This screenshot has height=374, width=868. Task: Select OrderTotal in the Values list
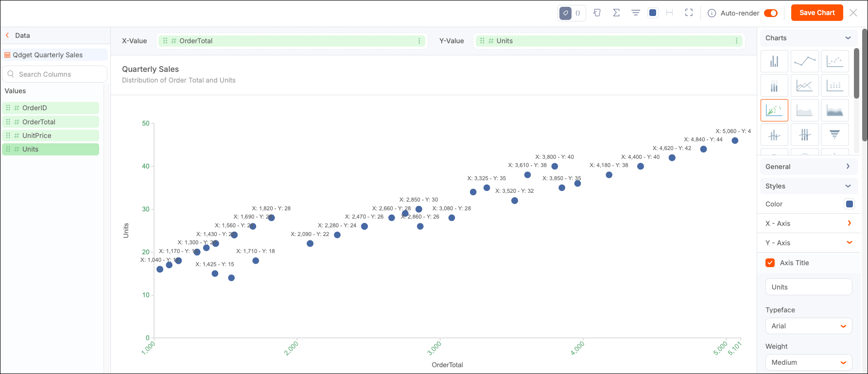tap(51, 122)
